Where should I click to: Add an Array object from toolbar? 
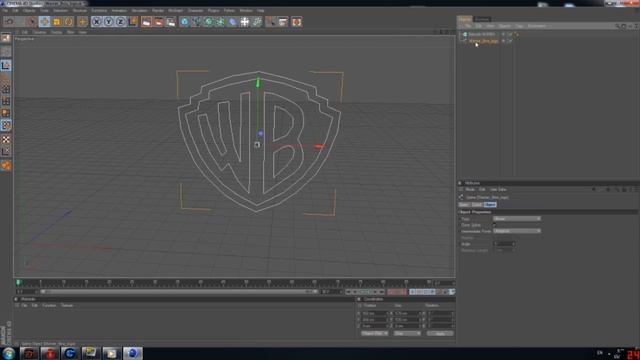(x=220, y=21)
